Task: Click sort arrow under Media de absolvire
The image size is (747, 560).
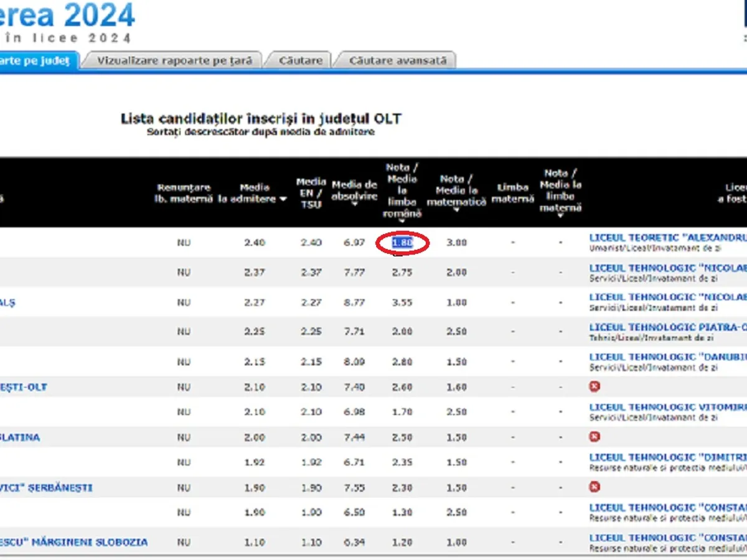Action: tap(354, 205)
